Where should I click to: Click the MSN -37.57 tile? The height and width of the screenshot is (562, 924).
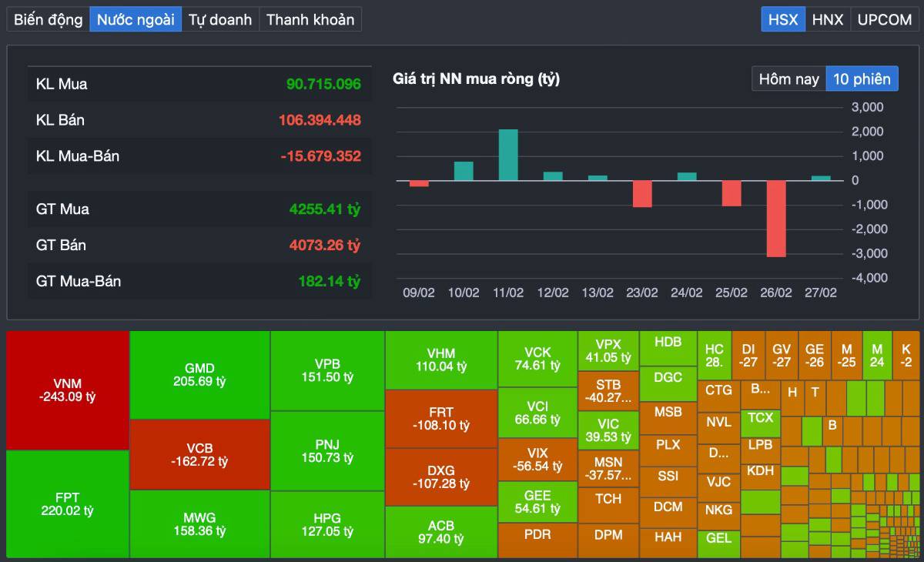pos(608,468)
